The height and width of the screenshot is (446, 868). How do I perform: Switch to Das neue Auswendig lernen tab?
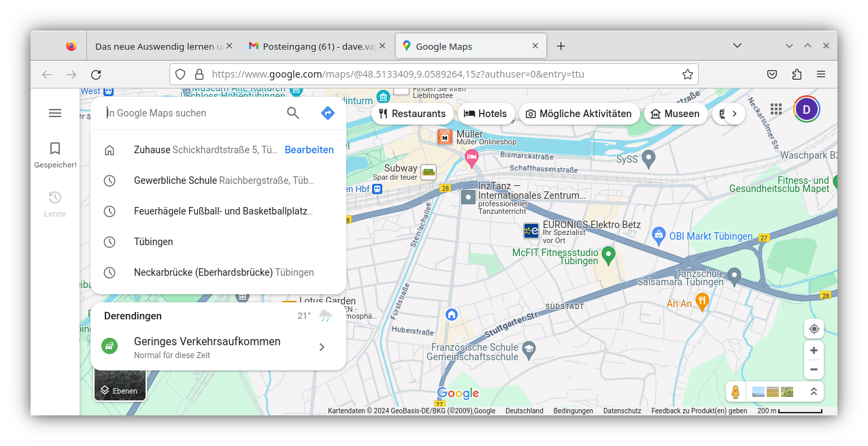[159, 46]
